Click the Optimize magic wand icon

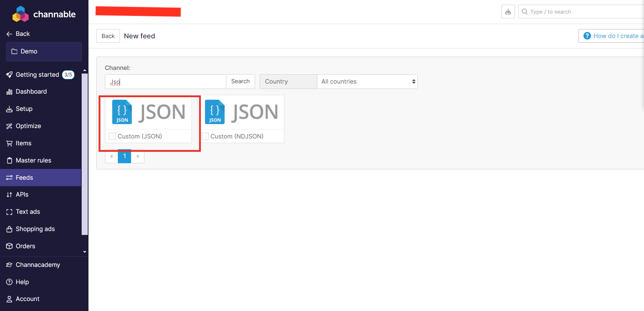(9, 126)
